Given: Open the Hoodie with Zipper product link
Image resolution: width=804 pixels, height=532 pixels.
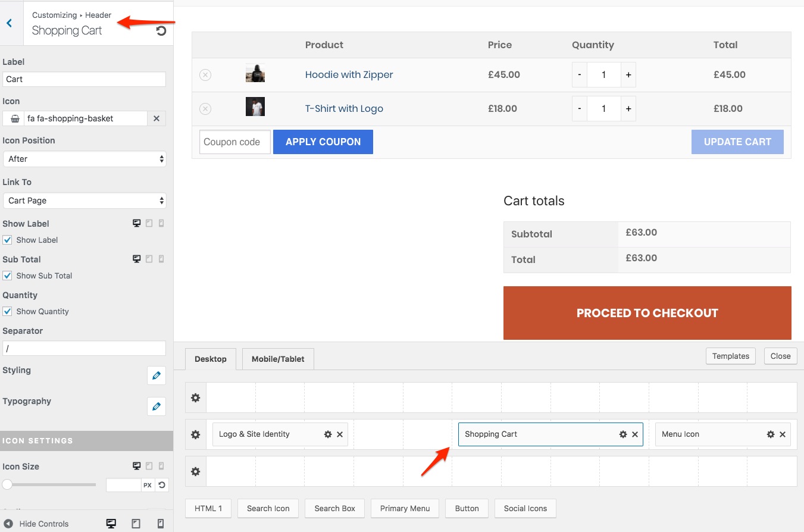Looking at the screenshot, I should (349, 75).
